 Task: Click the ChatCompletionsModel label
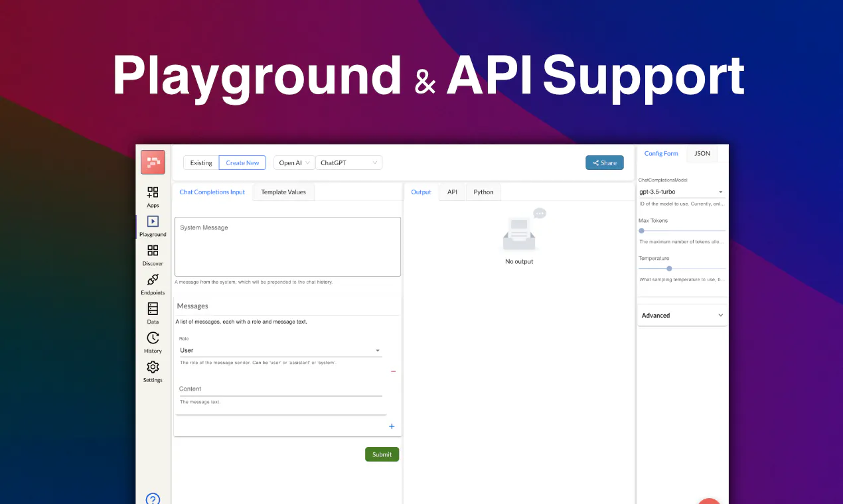click(x=663, y=180)
